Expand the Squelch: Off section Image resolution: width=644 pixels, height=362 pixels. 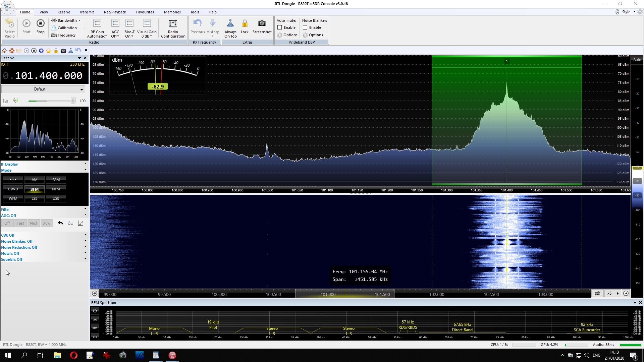coord(44,259)
